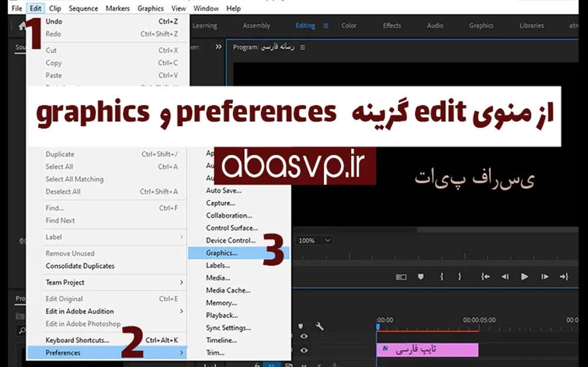Click Play in the Program monitor
The image size is (588, 367).
pos(524,276)
